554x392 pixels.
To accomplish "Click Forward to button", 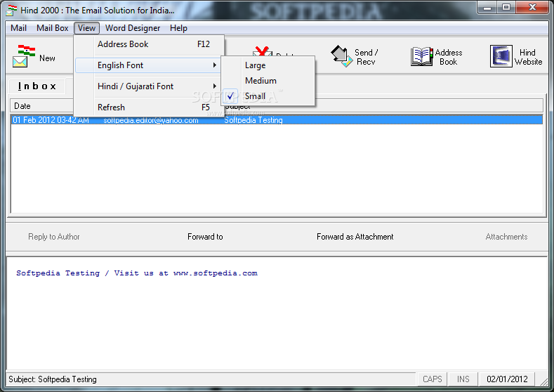I will [205, 237].
